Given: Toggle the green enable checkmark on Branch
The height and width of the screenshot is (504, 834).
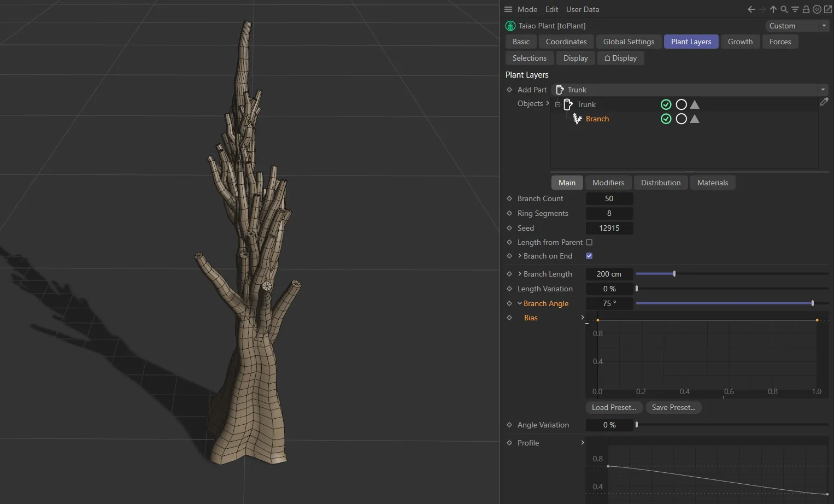Looking at the screenshot, I should [x=666, y=119].
